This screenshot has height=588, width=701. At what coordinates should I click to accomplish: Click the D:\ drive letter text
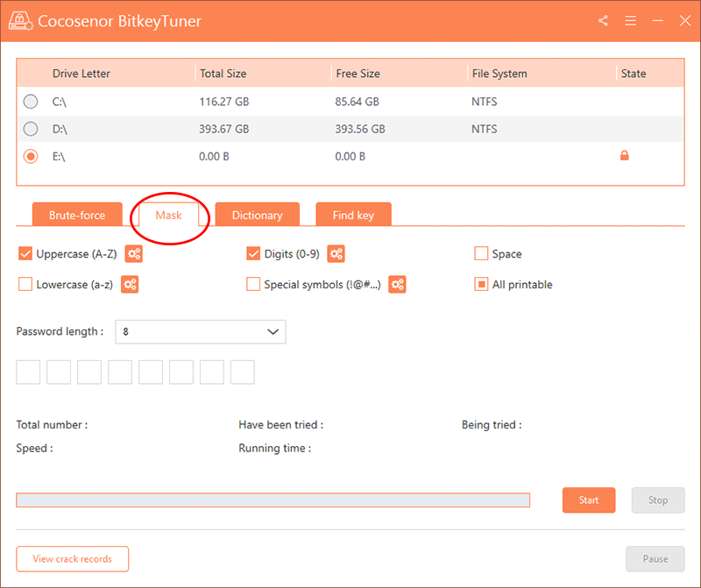(60, 129)
